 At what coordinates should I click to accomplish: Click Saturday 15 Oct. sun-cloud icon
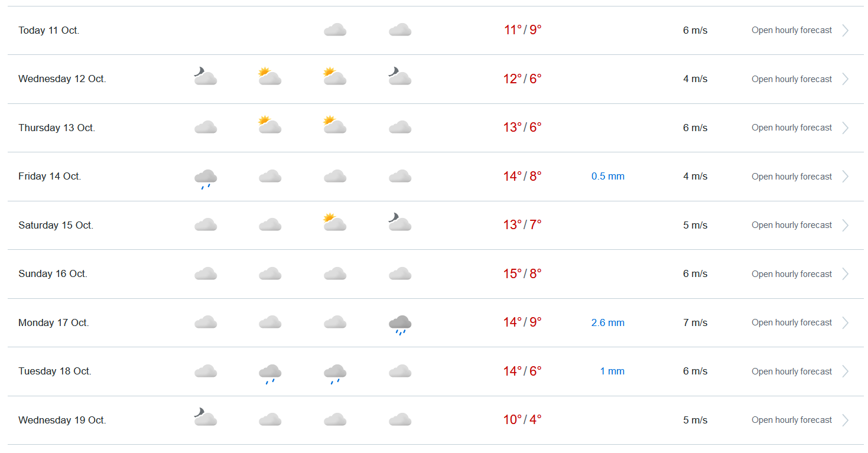tap(335, 223)
